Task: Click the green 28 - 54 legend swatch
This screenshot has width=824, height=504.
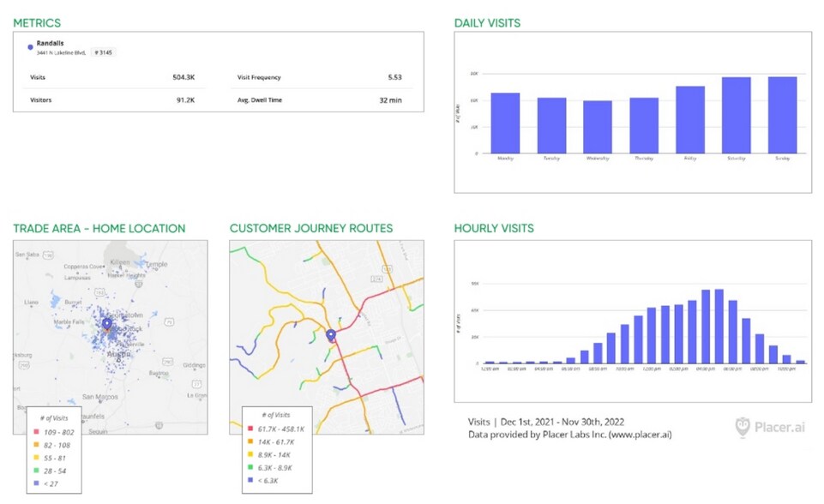Action: coord(38,471)
